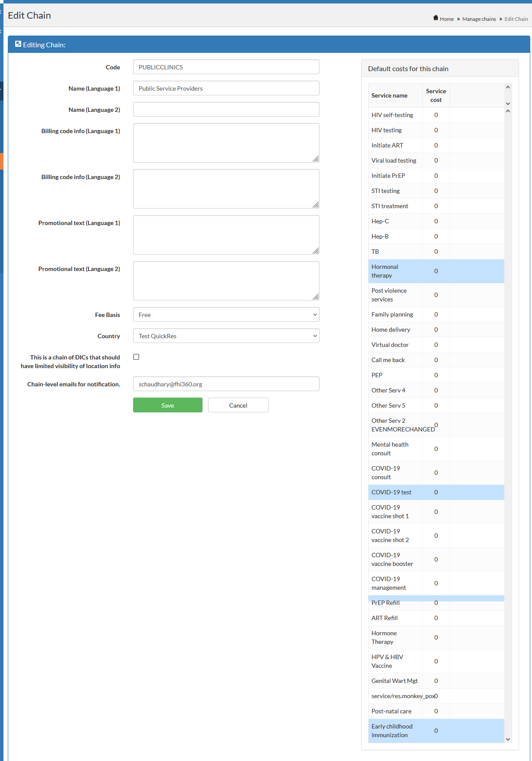Enable the limited visibility DICs checkbox
Viewport: 532px width, 761px height.
coord(136,357)
